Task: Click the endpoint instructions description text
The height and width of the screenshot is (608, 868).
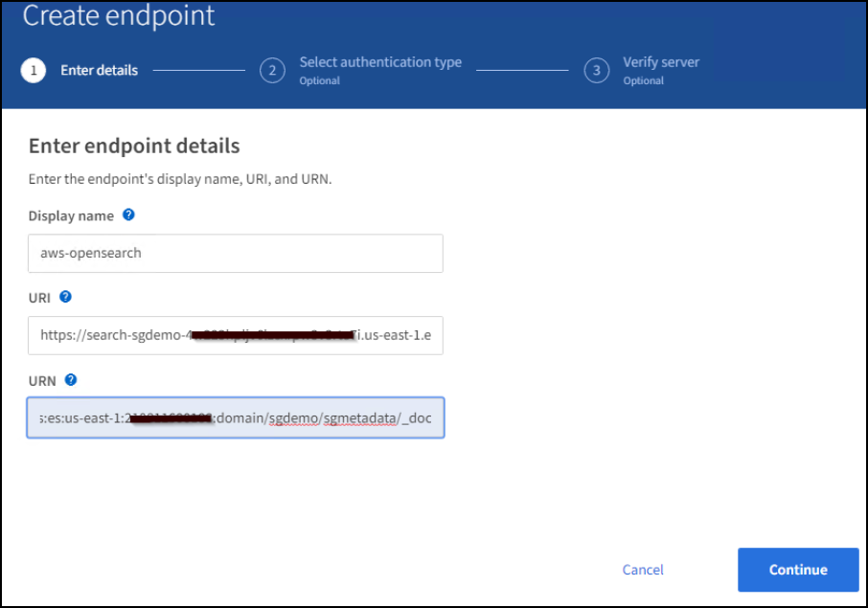Action: (180, 179)
